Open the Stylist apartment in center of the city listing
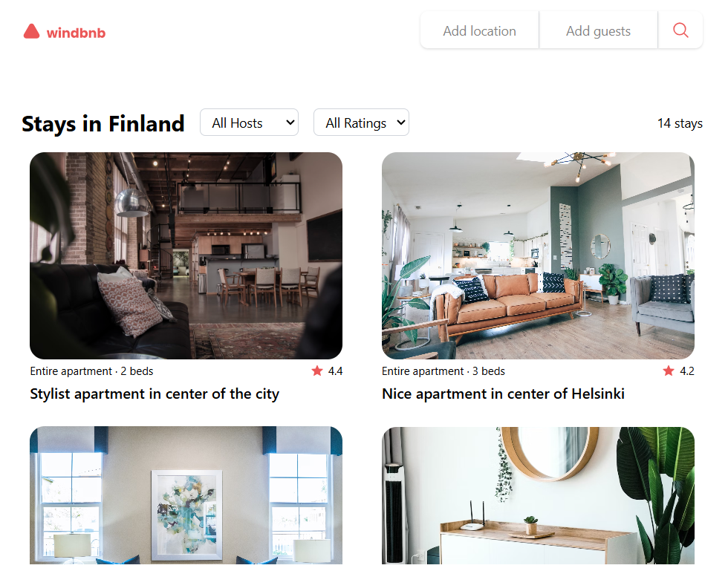This screenshot has width=728, height=571. 155,394
